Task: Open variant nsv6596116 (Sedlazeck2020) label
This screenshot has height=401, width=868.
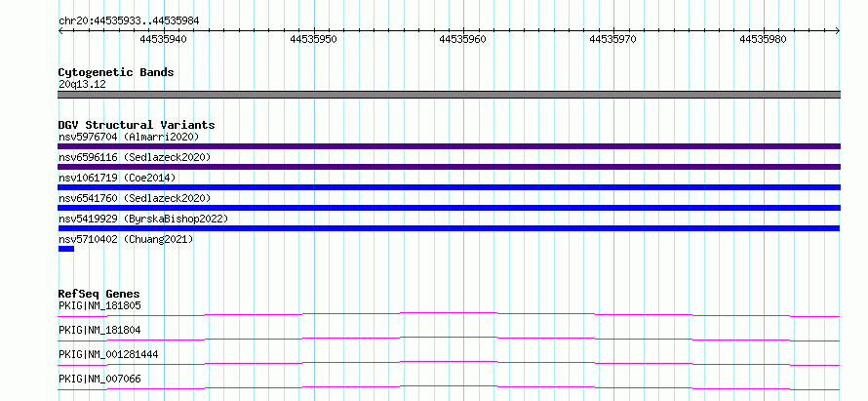Action: click(135, 158)
